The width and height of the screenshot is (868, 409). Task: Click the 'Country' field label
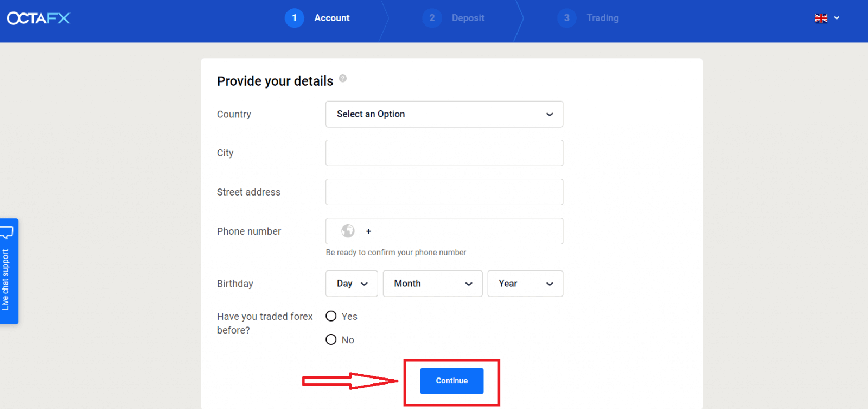[234, 114]
